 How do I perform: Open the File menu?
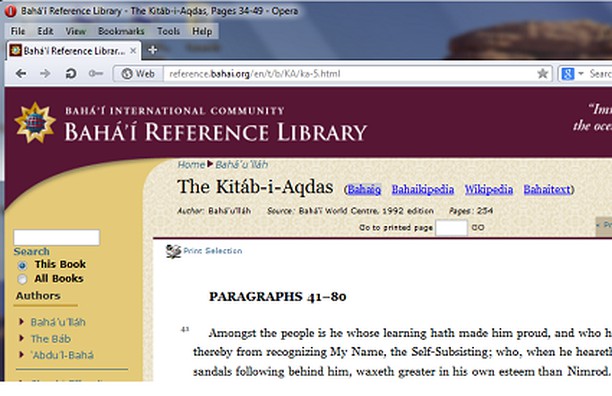pos(18,31)
